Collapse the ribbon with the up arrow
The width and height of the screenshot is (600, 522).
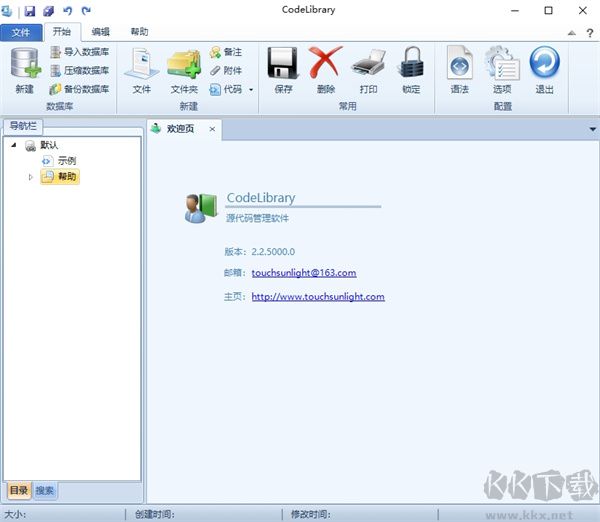click(x=572, y=33)
